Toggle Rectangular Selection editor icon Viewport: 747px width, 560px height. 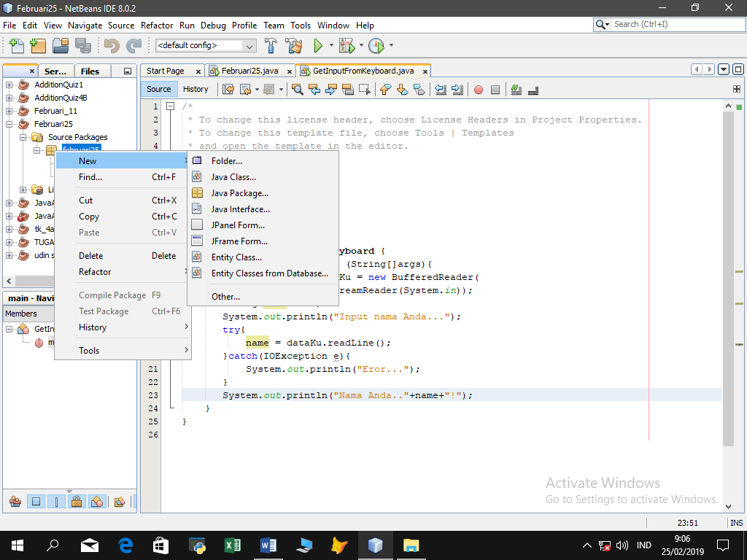pos(365,90)
